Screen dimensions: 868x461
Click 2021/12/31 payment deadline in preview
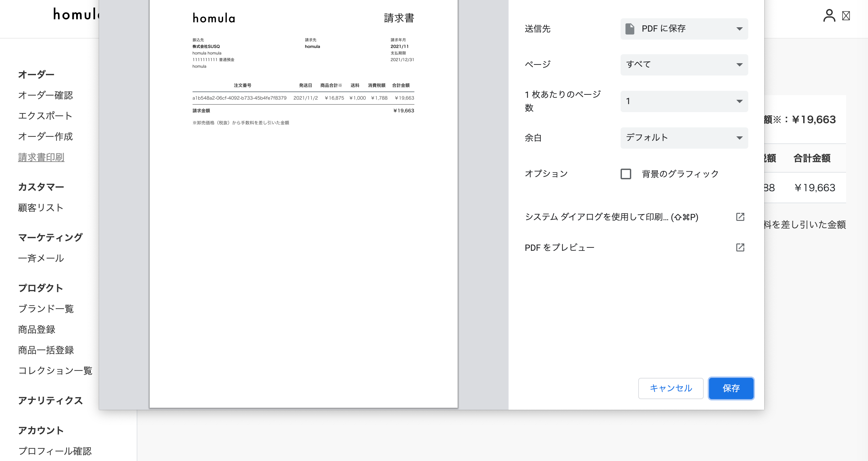(x=402, y=60)
